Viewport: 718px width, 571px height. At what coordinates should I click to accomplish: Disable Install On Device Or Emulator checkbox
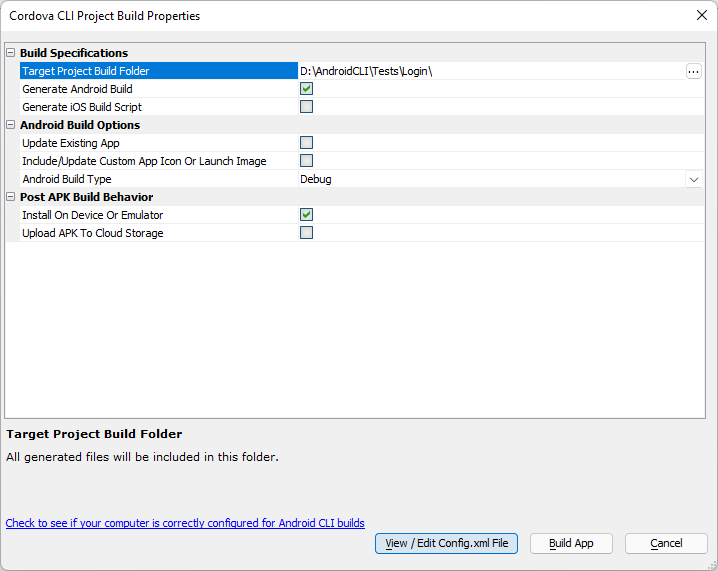tap(306, 214)
